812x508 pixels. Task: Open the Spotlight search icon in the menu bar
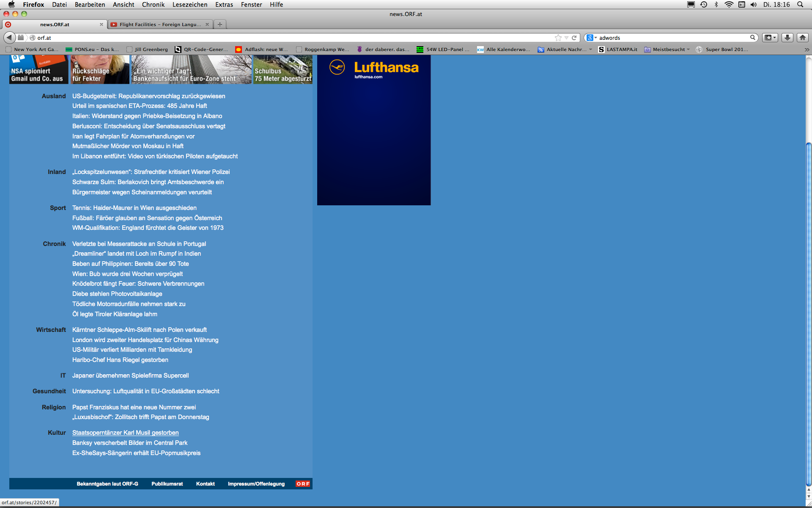coord(800,4)
